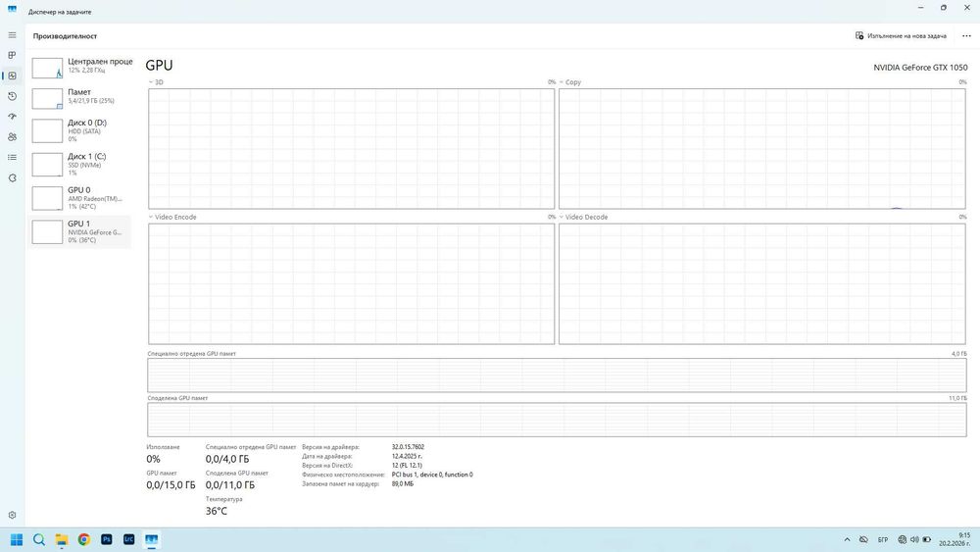Switch the "БГР" input language
The height and width of the screenshot is (552, 980).
(883, 539)
